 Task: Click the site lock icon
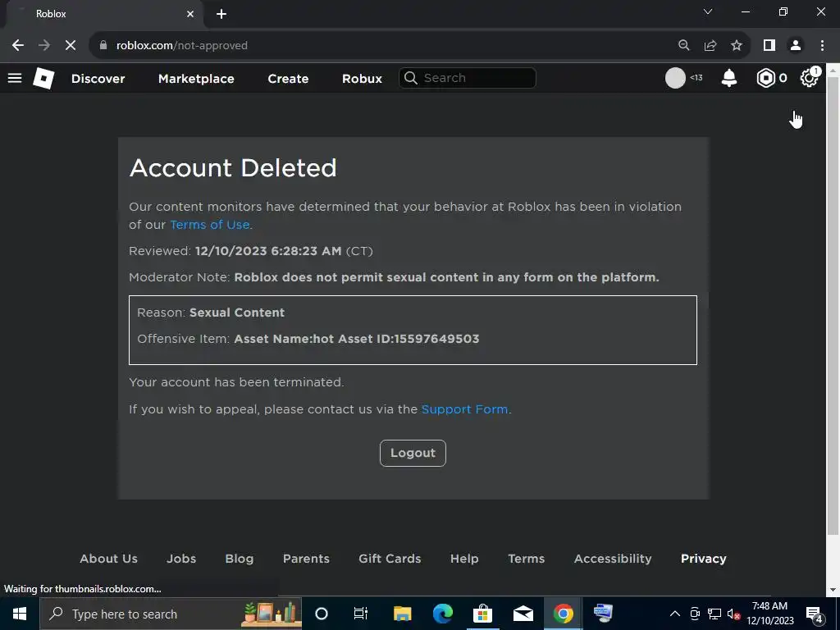coord(103,46)
